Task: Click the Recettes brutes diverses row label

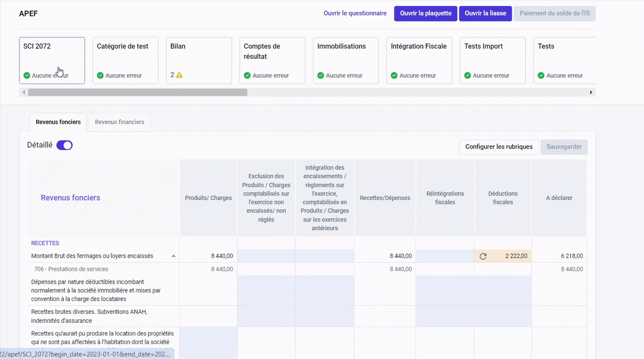Action: 89,316
